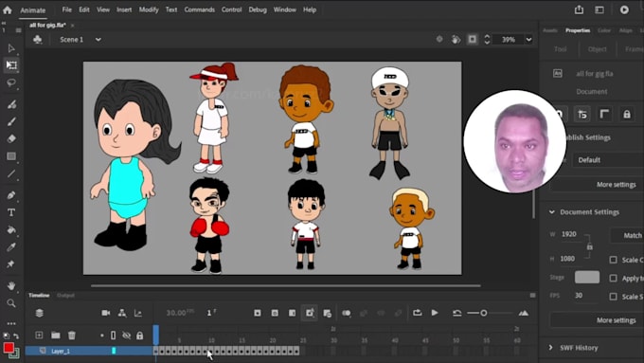Click the Add Camera icon in timeline
This screenshot has height=363, width=644.
click(x=105, y=313)
